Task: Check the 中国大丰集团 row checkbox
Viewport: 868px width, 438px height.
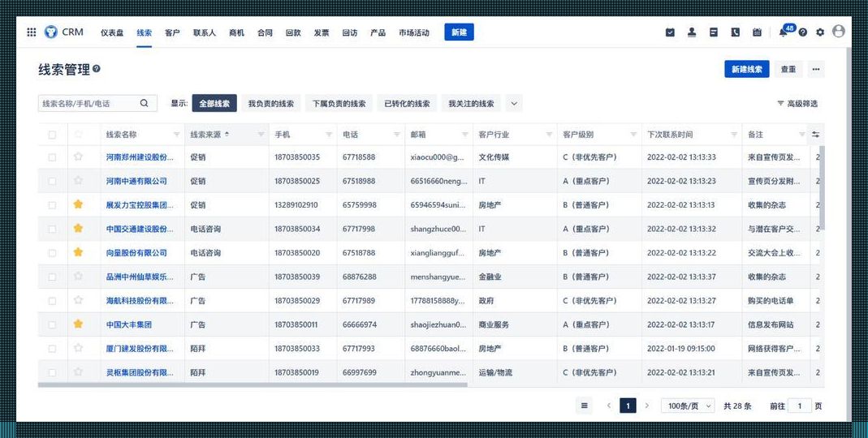Action: coord(52,324)
